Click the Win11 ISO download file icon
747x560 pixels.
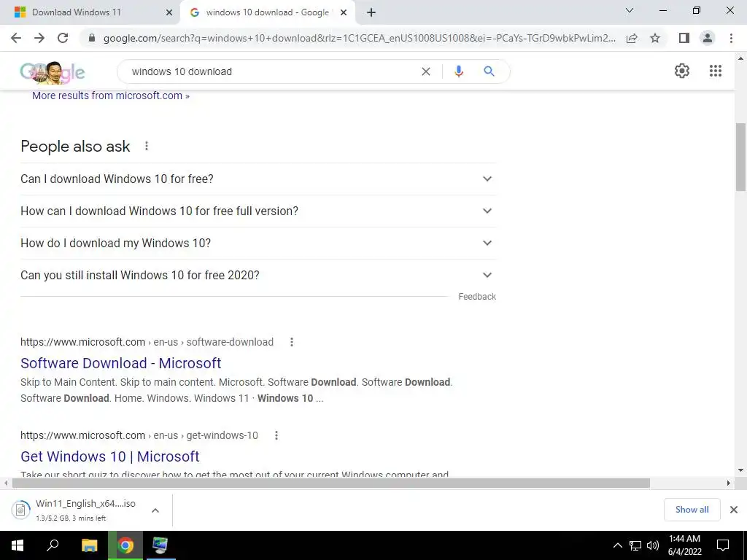tap(20, 510)
